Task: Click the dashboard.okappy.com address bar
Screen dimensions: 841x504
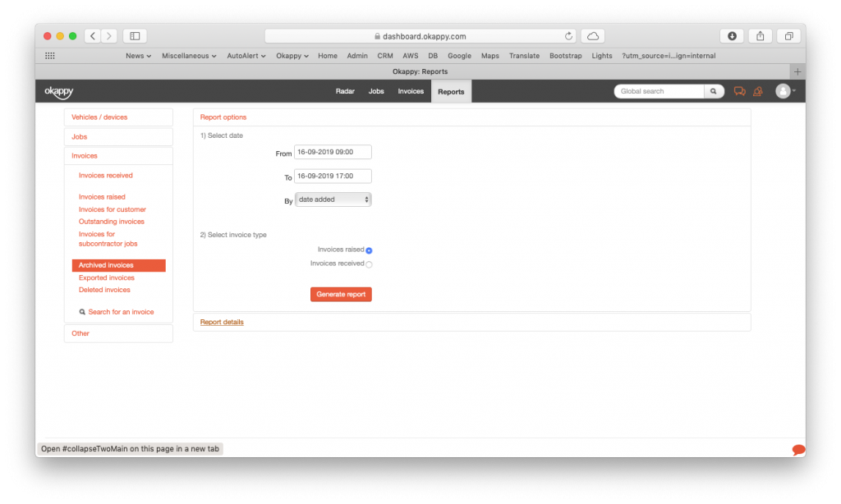Action: 420,36
